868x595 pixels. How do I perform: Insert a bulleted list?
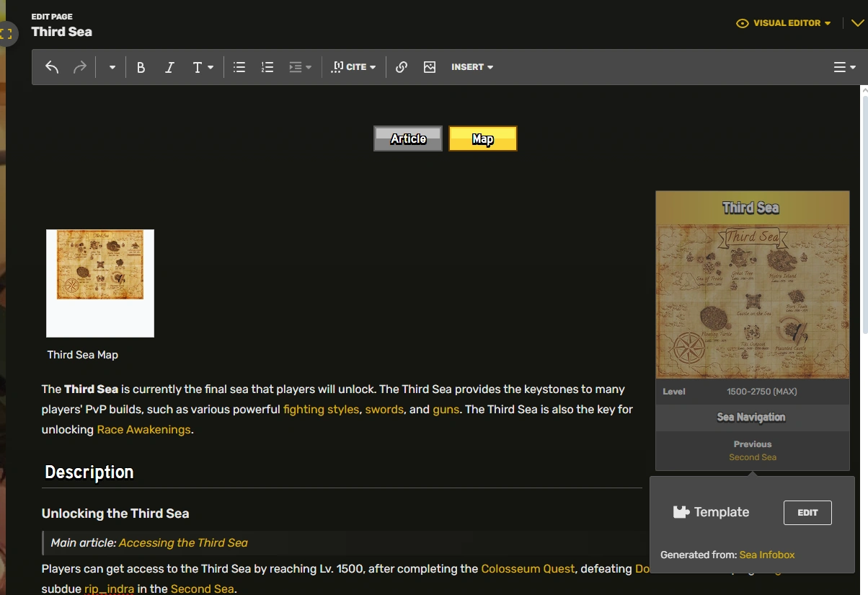pyautogui.click(x=239, y=67)
